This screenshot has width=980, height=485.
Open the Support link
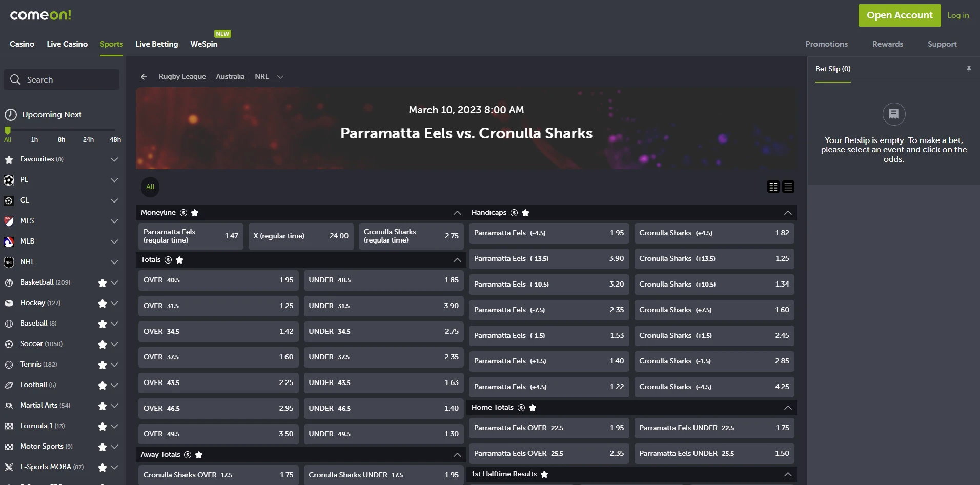[942, 44]
